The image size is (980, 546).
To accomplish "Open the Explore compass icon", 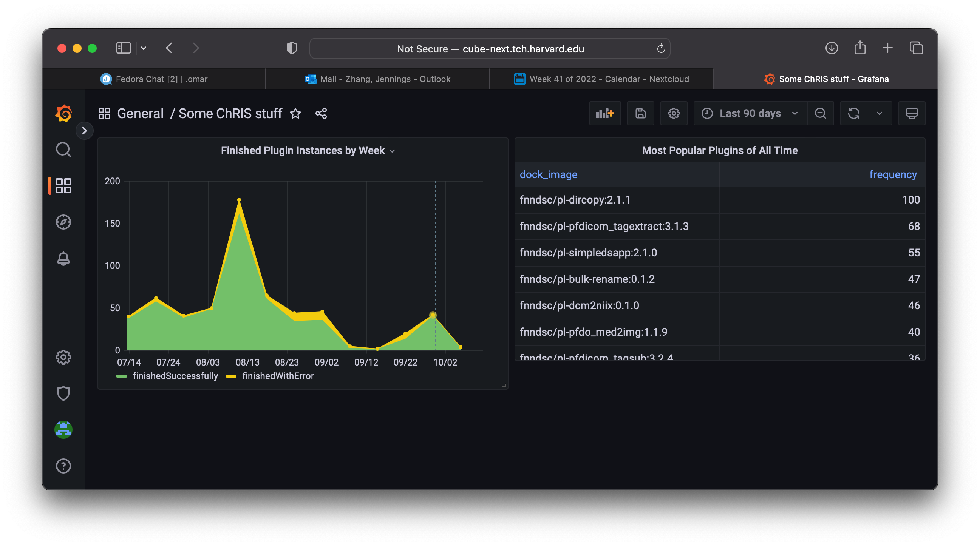I will pos(63,222).
